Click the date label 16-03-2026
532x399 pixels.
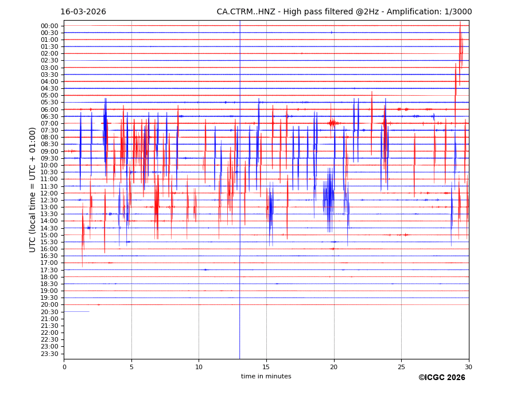(x=83, y=12)
